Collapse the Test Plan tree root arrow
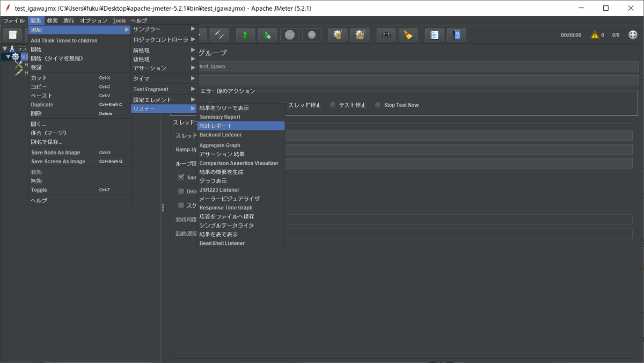Image resolution: width=644 pixels, height=363 pixels. [x=5, y=49]
